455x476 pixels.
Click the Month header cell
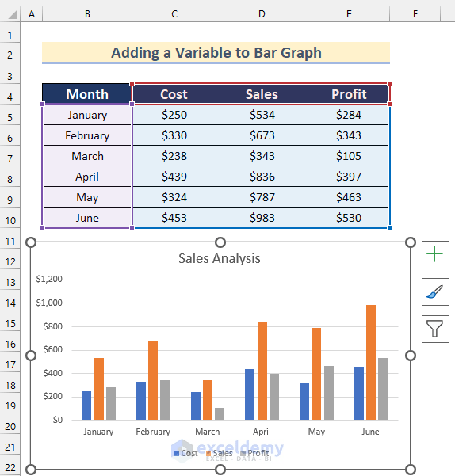click(87, 94)
